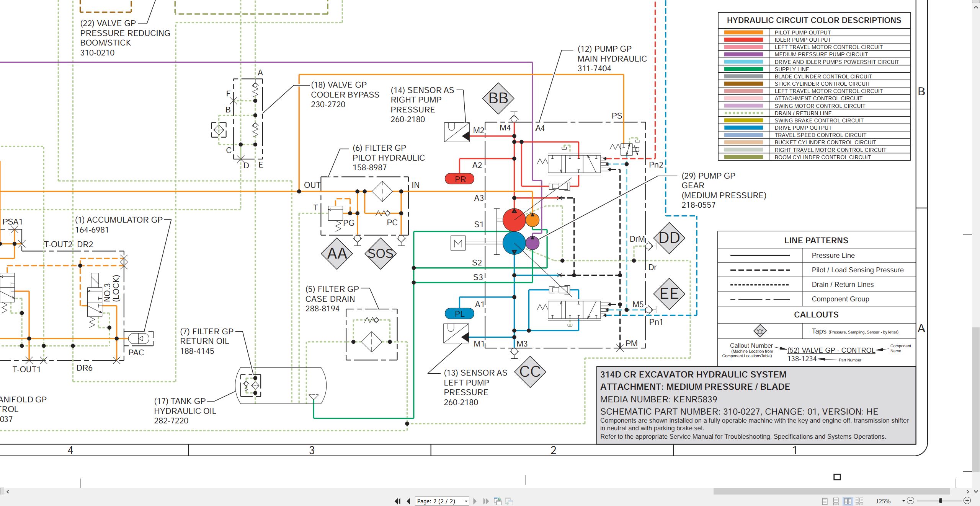Click the M motor box symbol
980x506 pixels.
click(x=458, y=243)
